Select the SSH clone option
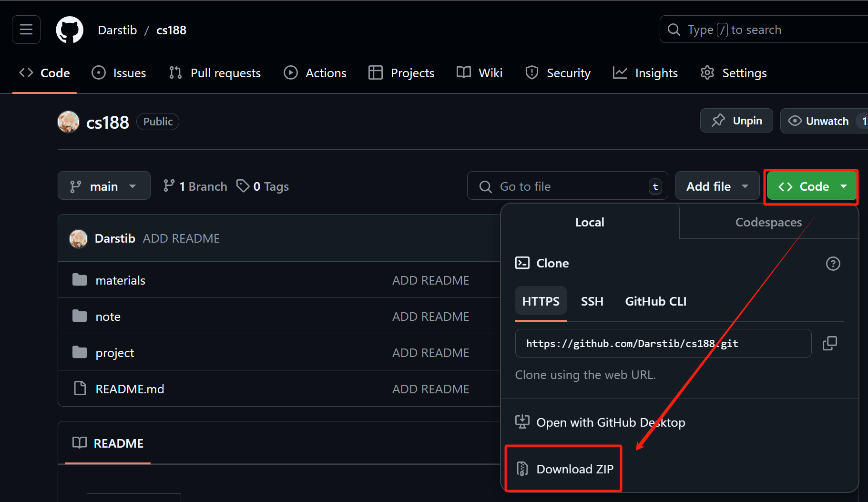This screenshot has width=868, height=502. (x=592, y=301)
